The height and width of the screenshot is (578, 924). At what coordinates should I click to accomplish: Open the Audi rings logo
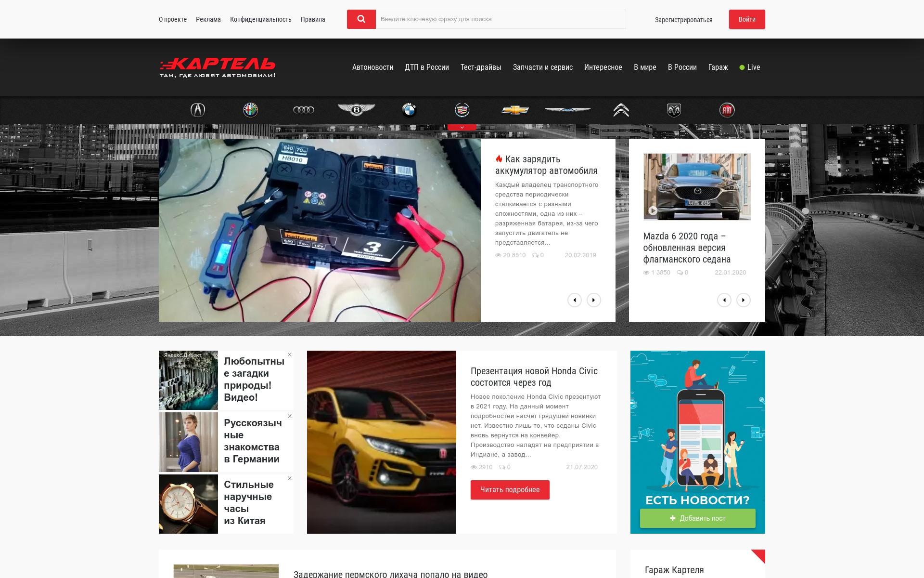coord(304,110)
